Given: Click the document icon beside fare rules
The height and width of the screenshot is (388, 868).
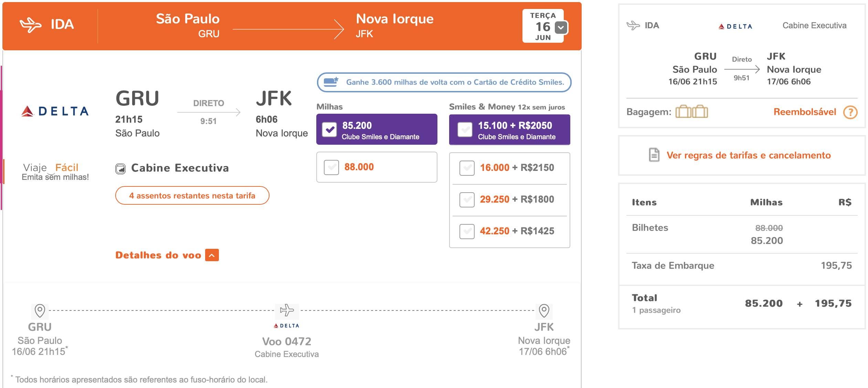Looking at the screenshot, I should tap(654, 155).
